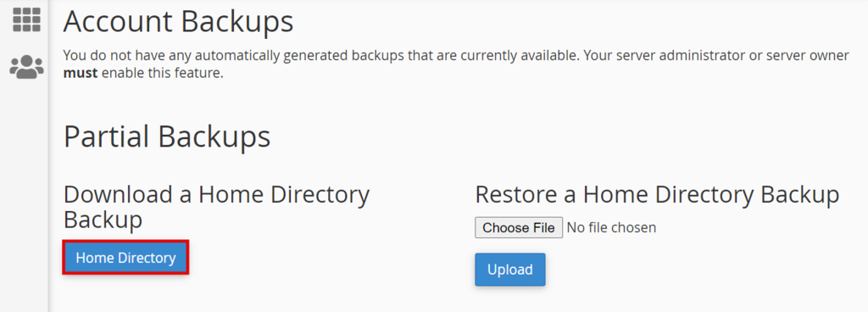Image resolution: width=868 pixels, height=312 pixels.
Task: Click "enable this feature" text in notice
Action: (162, 72)
